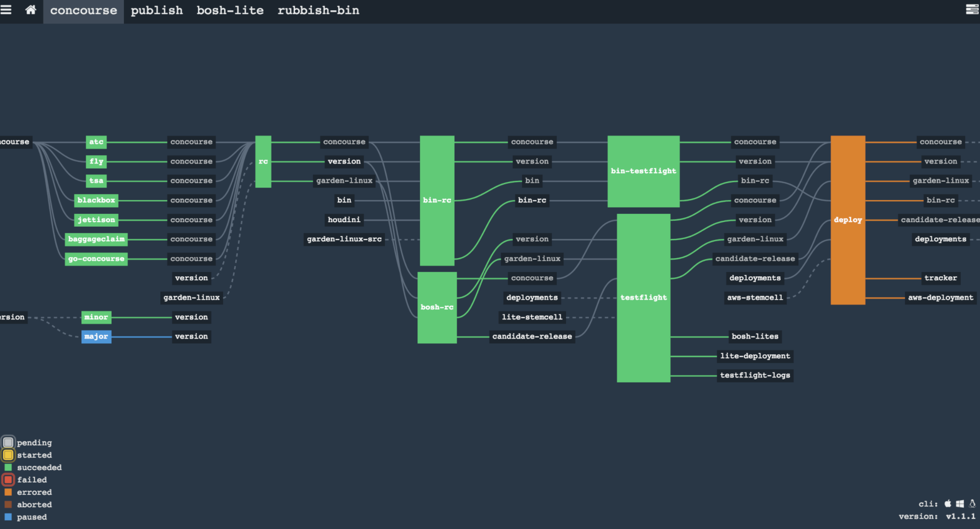Open the hamburger sidebar menu

(x=6, y=10)
